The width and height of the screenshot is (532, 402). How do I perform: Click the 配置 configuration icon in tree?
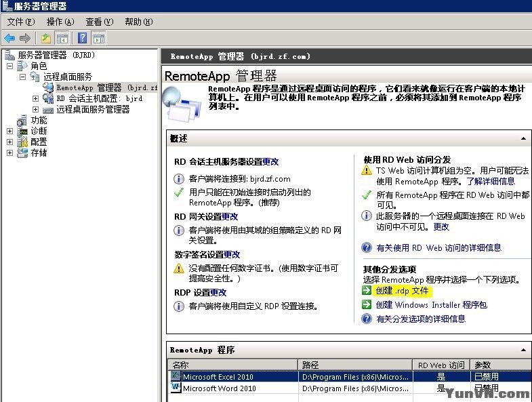22,142
